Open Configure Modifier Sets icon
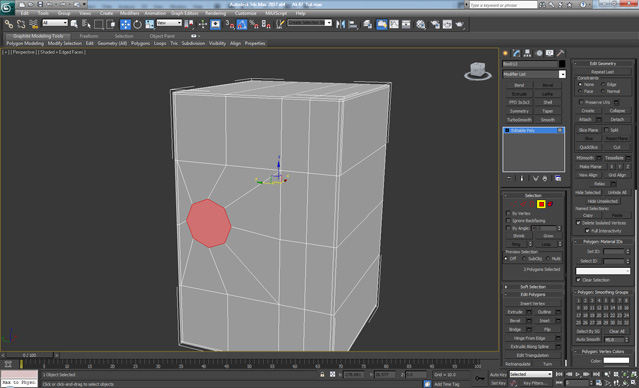Screen dimensions: 639x388 click(x=558, y=179)
